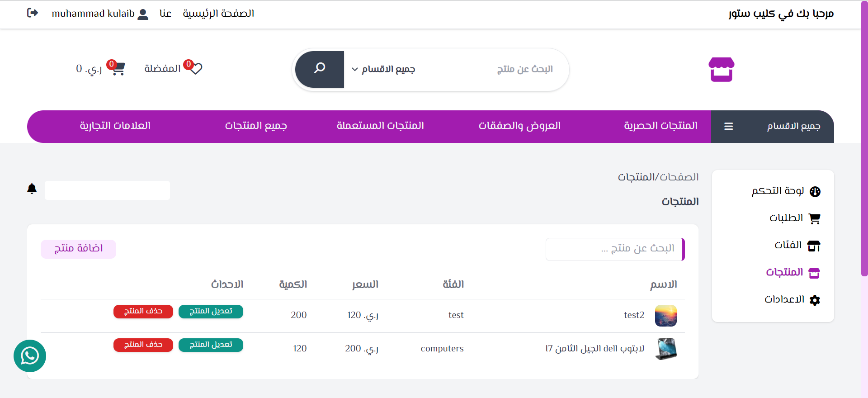Click the purple store logo
The image size is (868, 398).
[x=721, y=69]
